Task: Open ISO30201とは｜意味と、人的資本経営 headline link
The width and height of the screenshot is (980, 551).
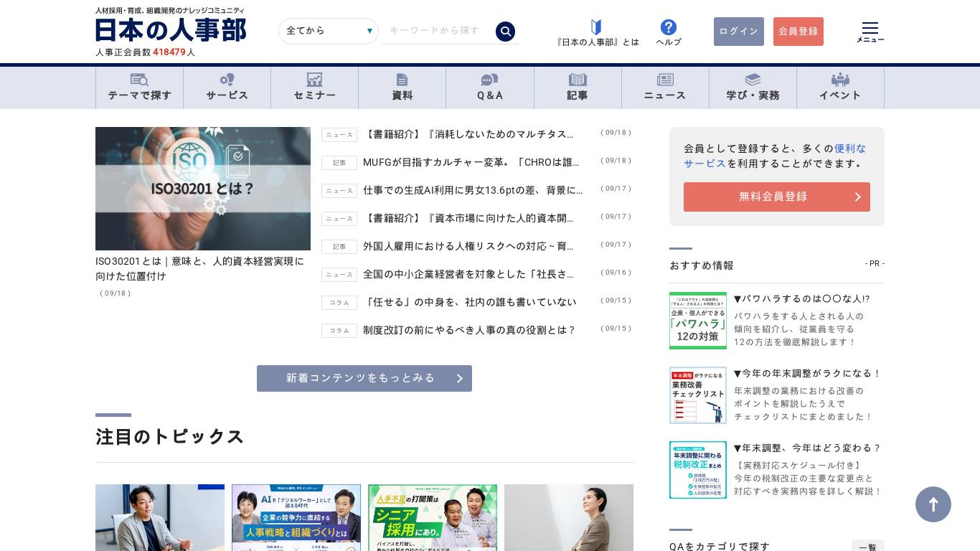Action: tap(199, 268)
